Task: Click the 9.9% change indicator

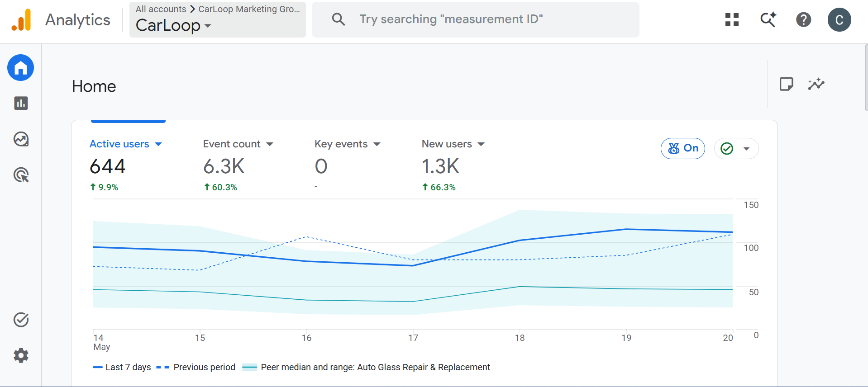Action: [104, 187]
